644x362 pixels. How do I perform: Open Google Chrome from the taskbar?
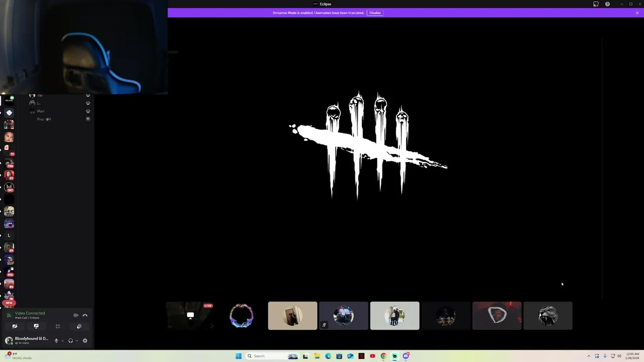[383, 356]
